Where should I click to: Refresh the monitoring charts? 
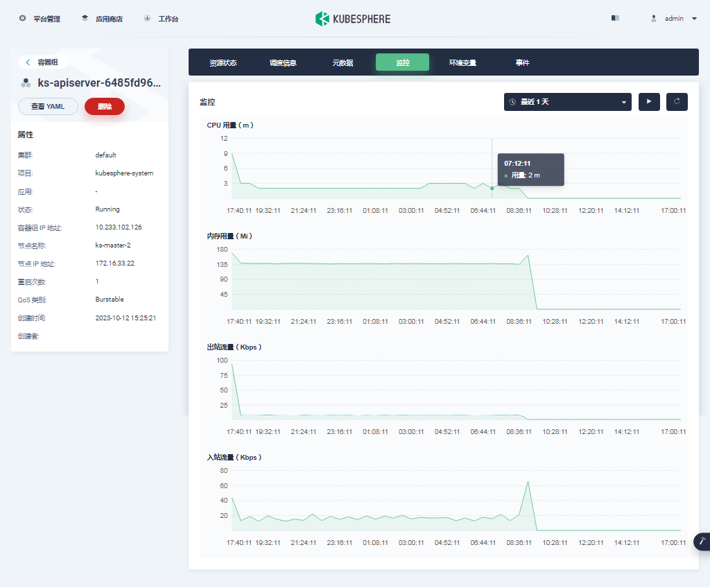click(677, 101)
